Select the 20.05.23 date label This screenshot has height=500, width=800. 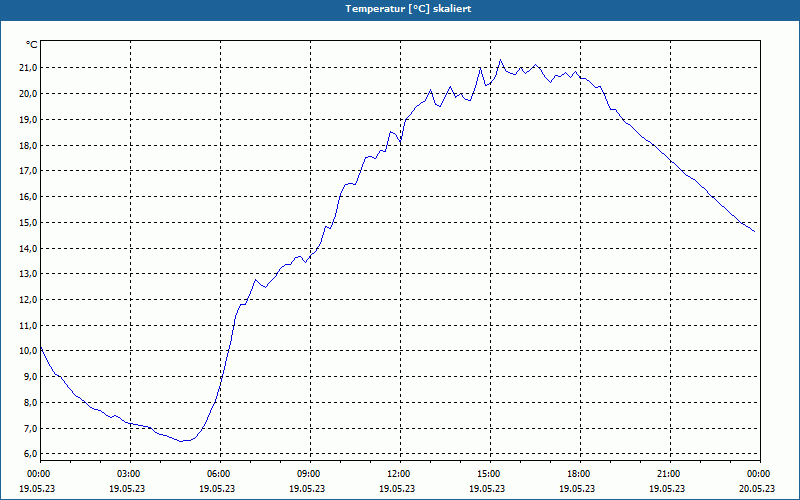[x=757, y=488]
